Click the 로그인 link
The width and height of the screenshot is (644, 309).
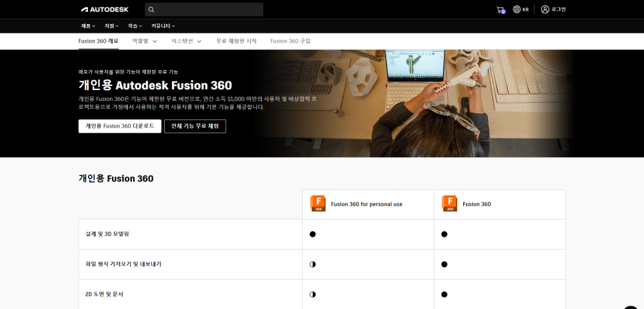coord(559,9)
